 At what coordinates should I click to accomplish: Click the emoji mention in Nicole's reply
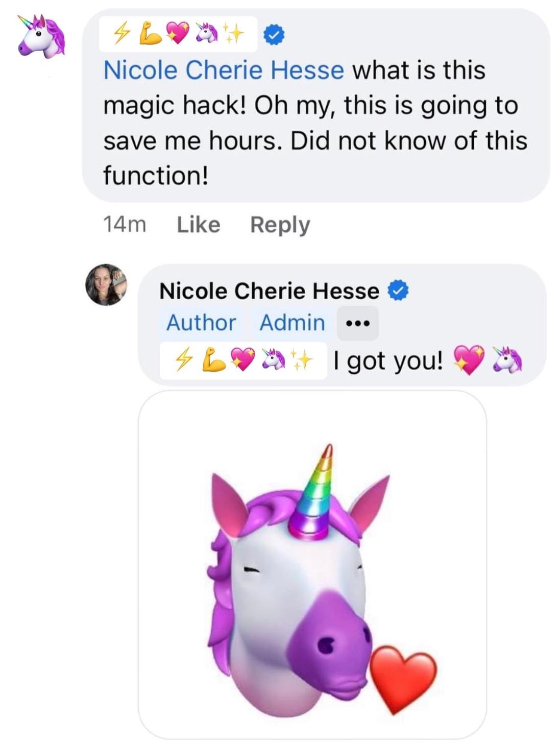(244, 360)
